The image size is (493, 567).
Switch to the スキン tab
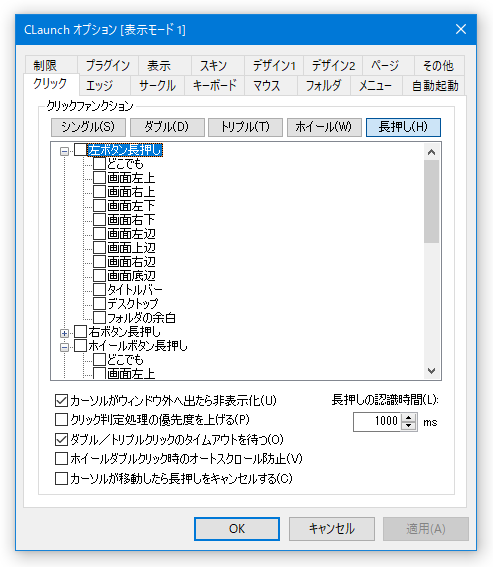click(x=218, y=65)
